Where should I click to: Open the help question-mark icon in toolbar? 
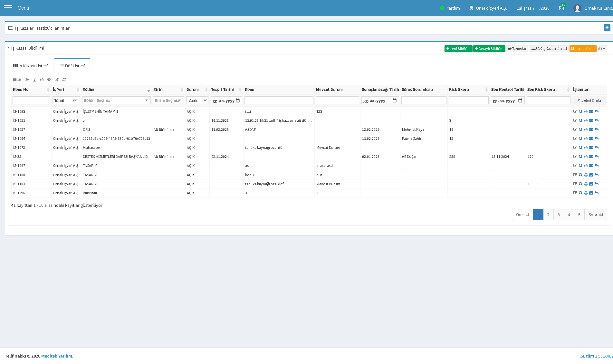click(x=49, y=80)
